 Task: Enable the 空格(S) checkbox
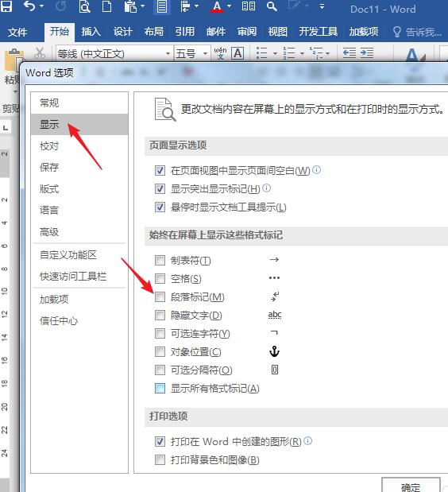click(160, 278)
